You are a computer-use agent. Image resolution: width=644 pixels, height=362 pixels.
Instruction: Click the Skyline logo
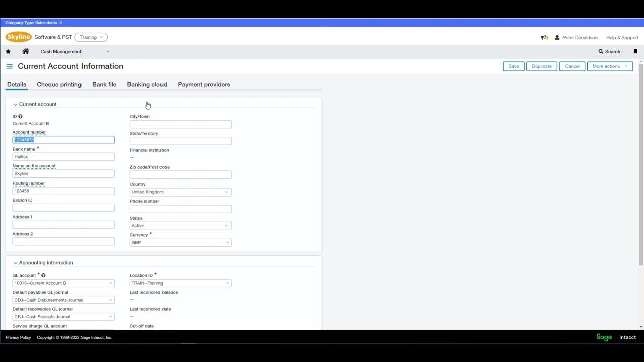19,37
